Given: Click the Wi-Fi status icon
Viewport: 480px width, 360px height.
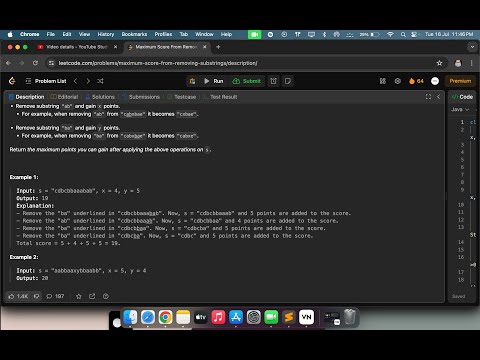Looking at the screenshot, I should (x=390, y=34).
